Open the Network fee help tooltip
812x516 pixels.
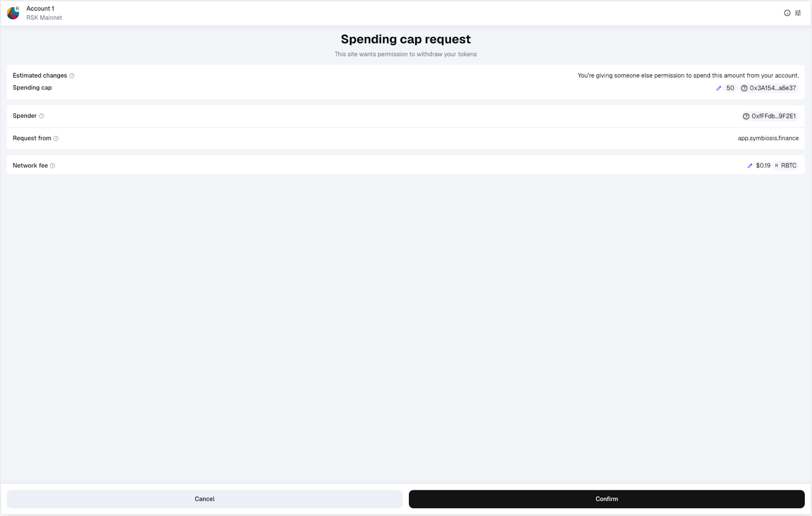click(53, 165)
